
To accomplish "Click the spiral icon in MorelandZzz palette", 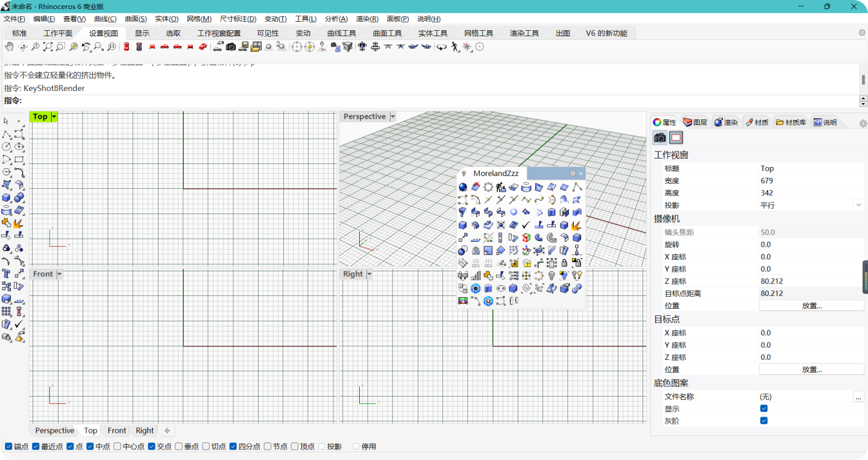I will 526,288.
